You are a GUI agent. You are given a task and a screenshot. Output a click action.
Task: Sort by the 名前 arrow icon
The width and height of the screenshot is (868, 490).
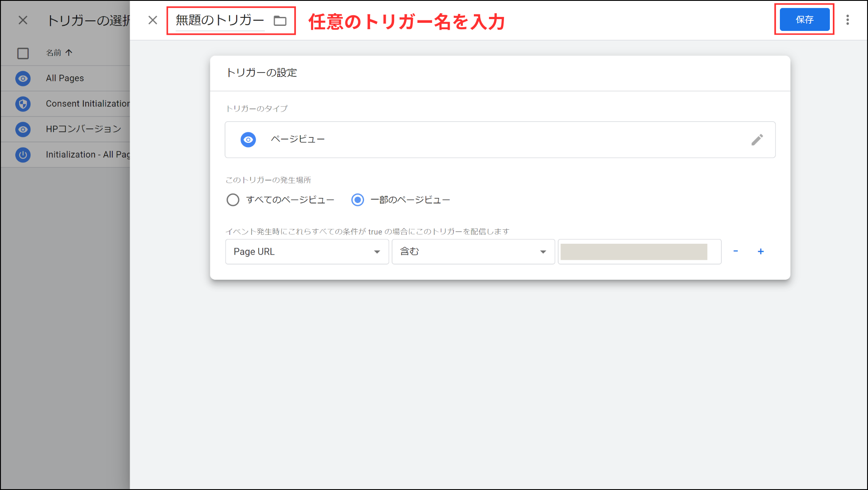[x=69, y=53]
